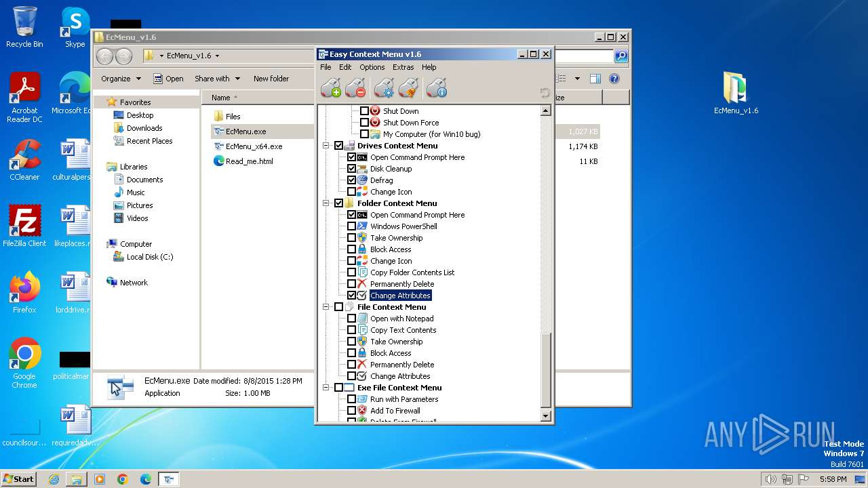Click the Copy Folder Contents List icon

(362, 272)
